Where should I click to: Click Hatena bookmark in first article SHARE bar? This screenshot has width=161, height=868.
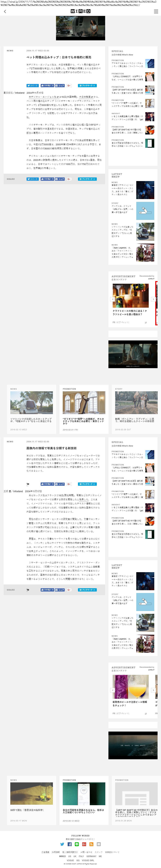pos(87,179)
